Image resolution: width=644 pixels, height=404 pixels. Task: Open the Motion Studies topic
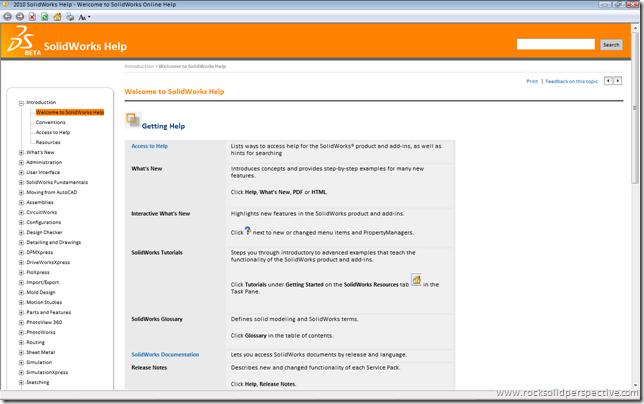[x=44, y=303]
